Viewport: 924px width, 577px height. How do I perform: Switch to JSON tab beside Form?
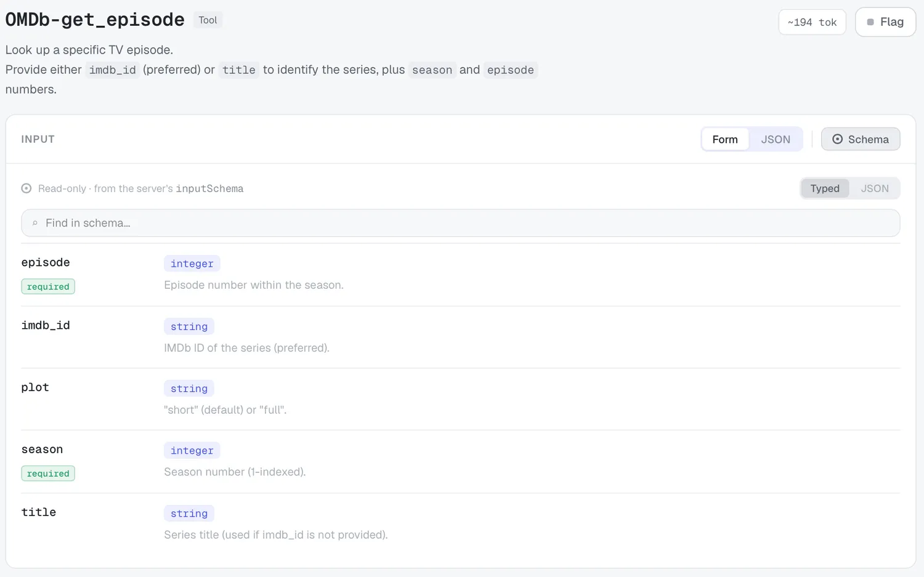[775, 139]
